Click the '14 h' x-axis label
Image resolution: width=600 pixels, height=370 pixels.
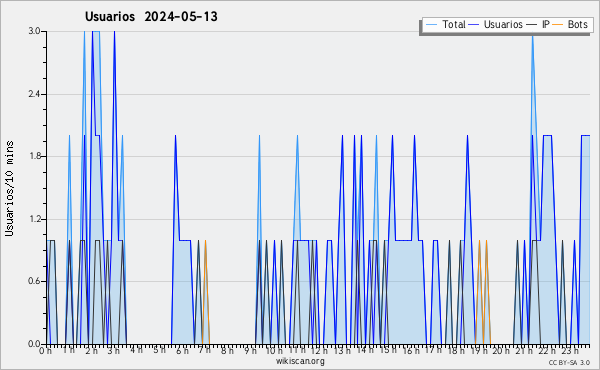tap(365, 350)
